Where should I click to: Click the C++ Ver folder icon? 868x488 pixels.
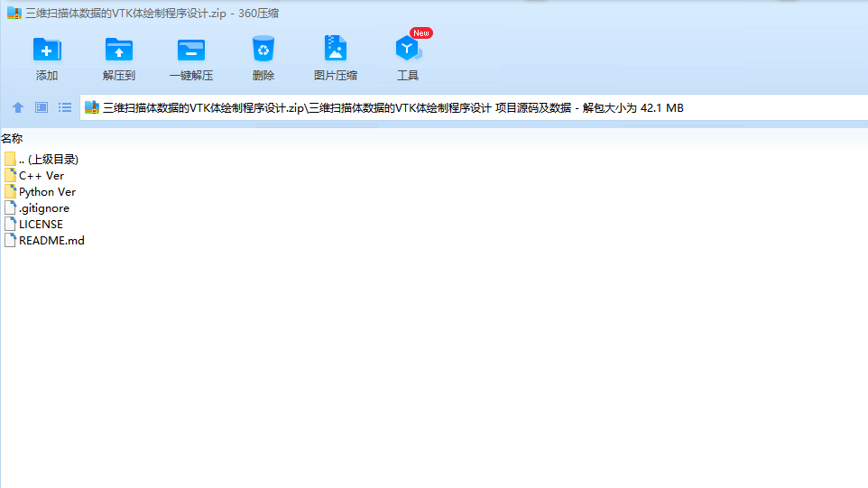pos(10,175)
